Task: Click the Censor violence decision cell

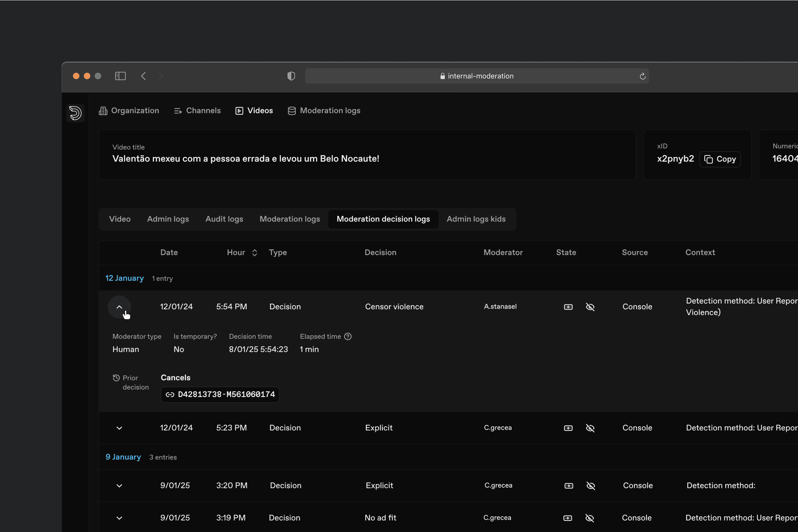Action: 394,307
